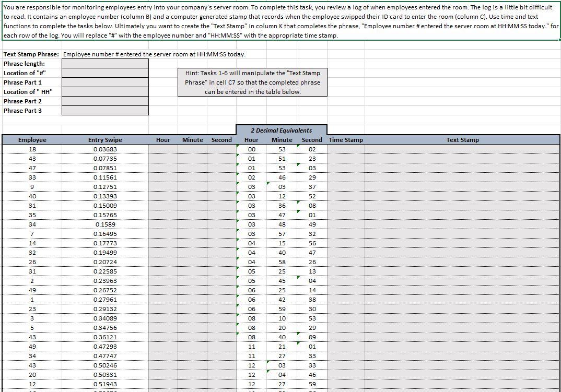Select Employee number 26 in the 0.20724 row

tap(32, 262)
